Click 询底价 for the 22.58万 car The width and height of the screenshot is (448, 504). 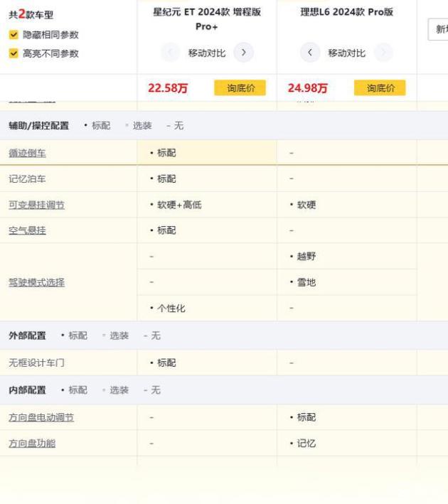click(x=240, y=88)
